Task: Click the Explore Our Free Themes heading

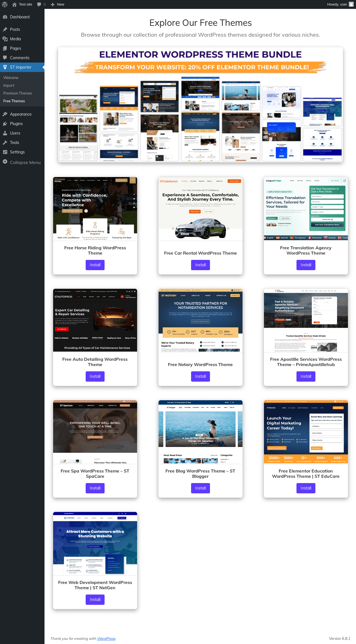Action: pyautogui.click(x=201, y=23)
